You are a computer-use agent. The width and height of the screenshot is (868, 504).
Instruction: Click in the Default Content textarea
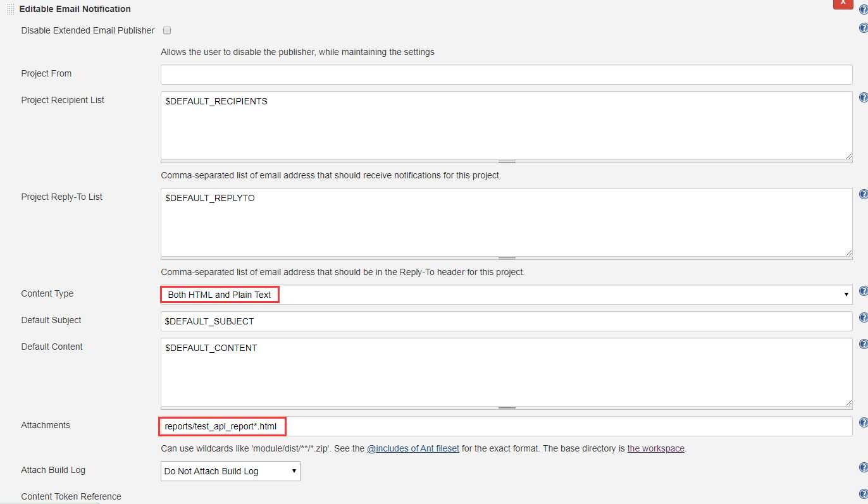click(506, 372)
